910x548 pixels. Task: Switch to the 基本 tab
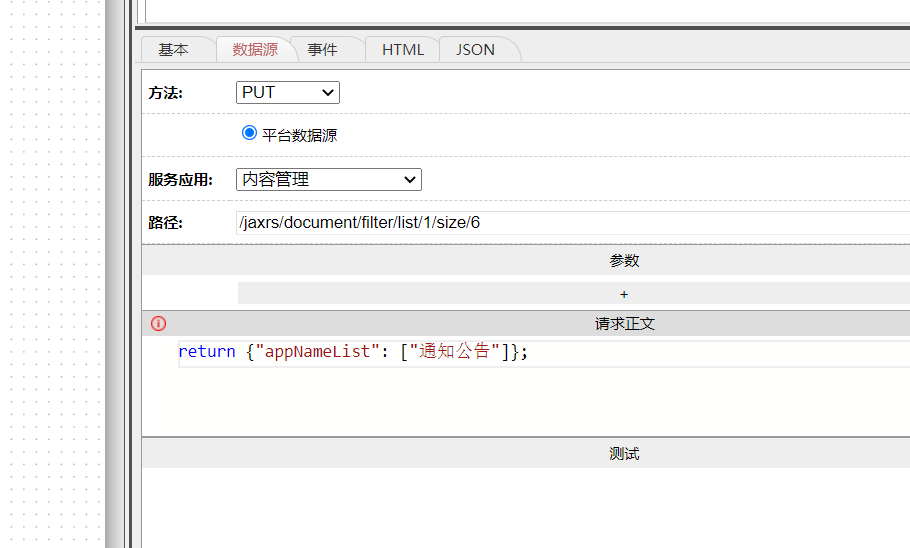174,50
